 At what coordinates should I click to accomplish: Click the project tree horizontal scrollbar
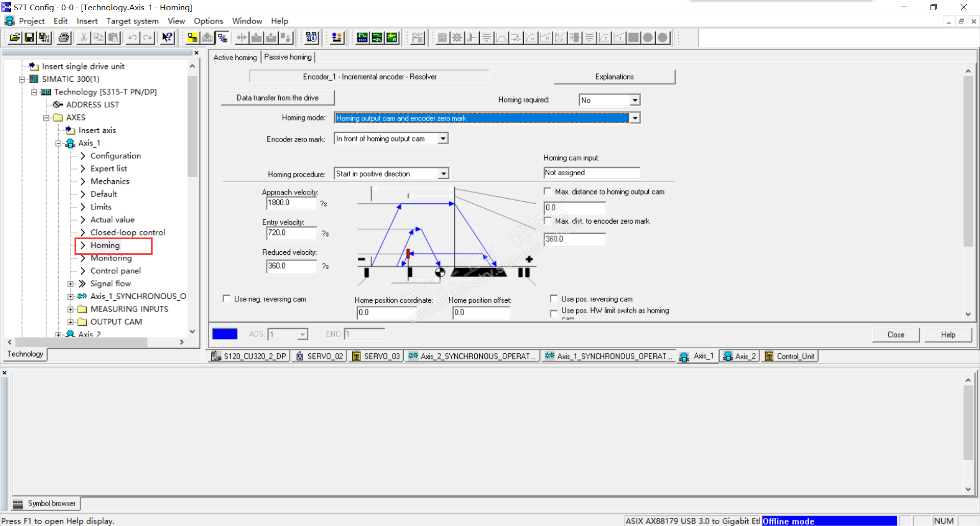pos(95,342)
